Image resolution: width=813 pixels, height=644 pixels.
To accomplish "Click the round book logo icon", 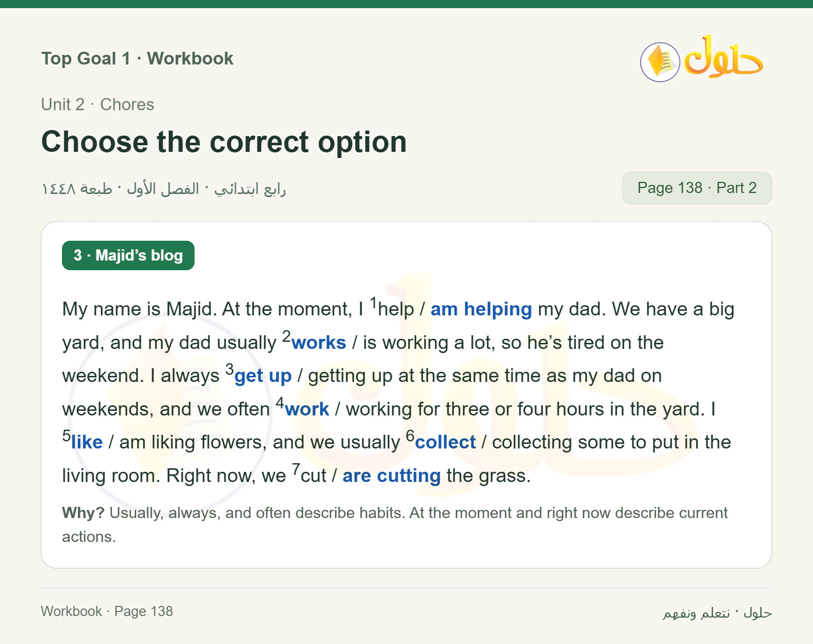I will pos(660,62).
